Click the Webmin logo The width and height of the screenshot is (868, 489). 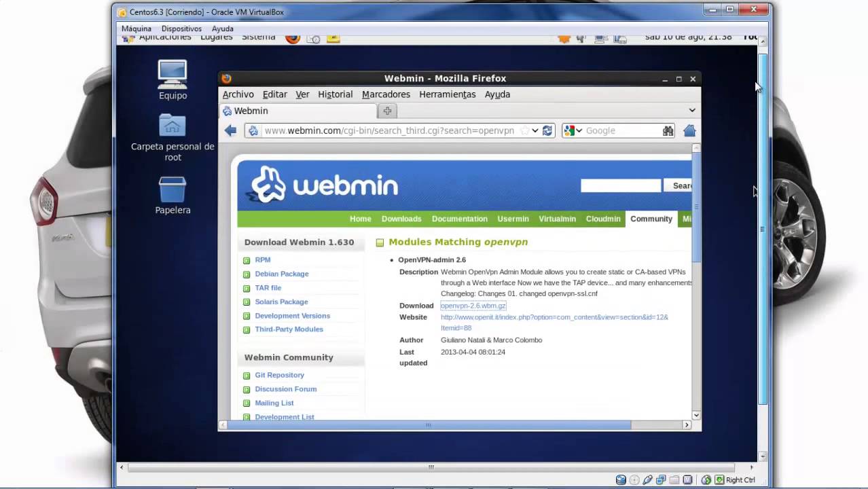325,185
